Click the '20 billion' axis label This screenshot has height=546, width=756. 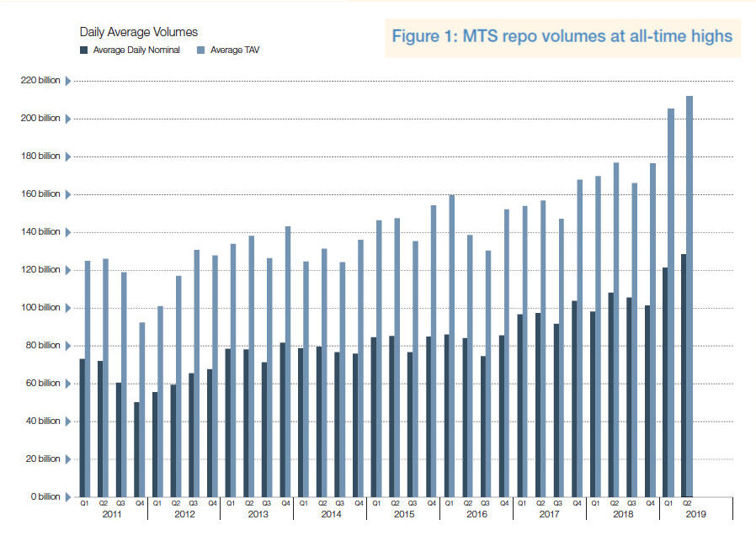coord(43,459)
